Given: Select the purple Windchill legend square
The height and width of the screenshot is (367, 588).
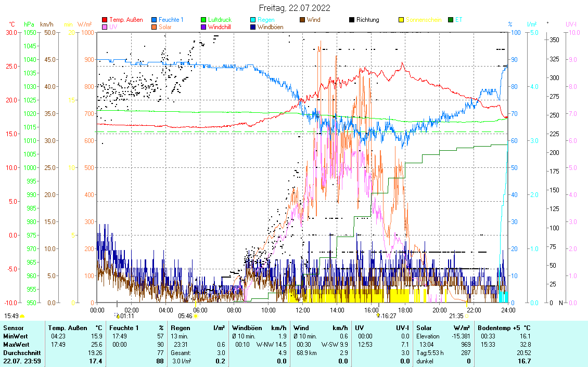Looking at the screenshot, I should click(x=204, y=27).
